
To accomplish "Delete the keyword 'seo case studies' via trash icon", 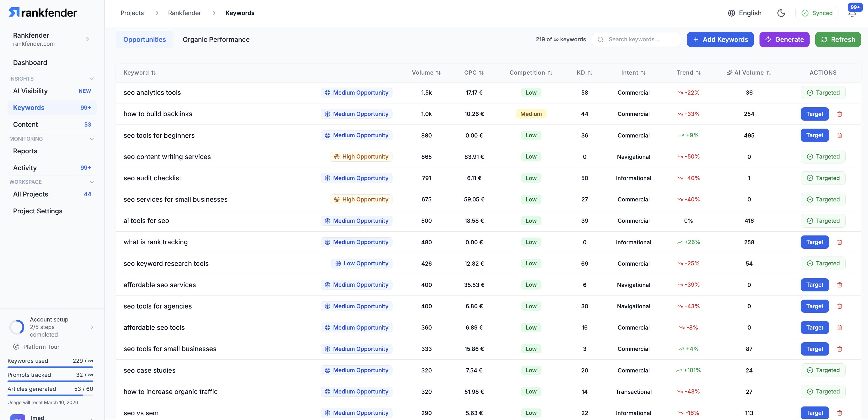I will (839, 370).
